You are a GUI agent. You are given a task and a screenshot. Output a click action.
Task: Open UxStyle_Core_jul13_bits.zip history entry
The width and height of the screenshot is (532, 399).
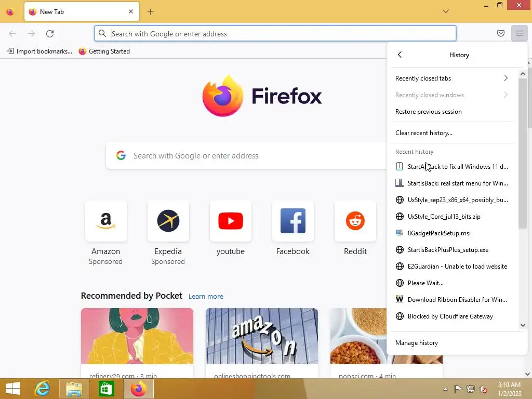point(453,217)
